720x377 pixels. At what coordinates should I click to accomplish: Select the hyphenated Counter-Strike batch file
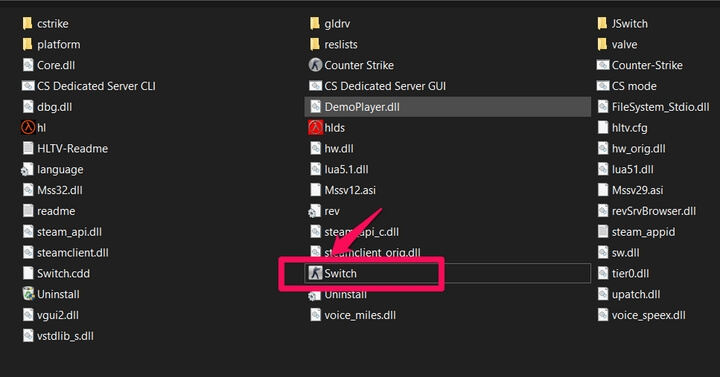point(639,65)
